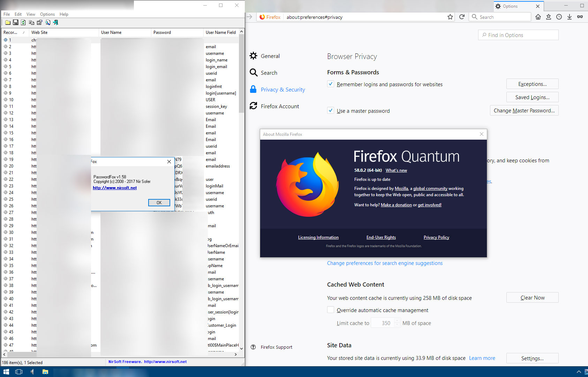This screenshot has width=588, height=377.
Task: Close the About Mozilla Firefox dialog
Action: pyautogui.click(x=482, y=134)
